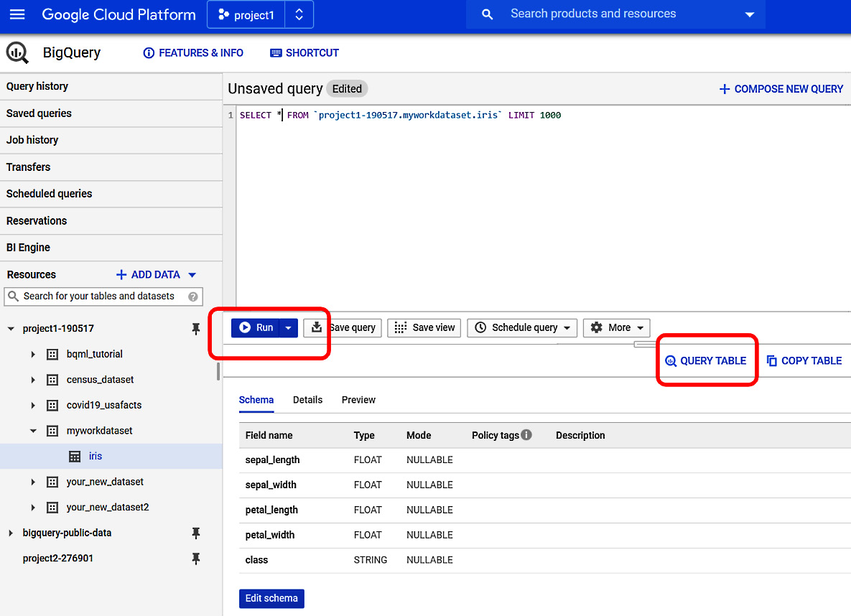Collapse the project1-190517 tree node
Image resolution: width=851 pixels, height=616 pixels.
[x=10, y=328]
